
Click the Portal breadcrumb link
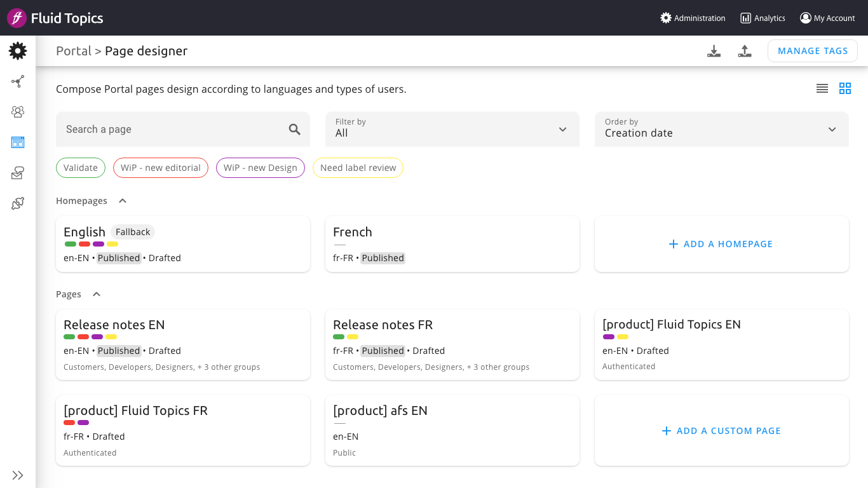[74, 51]
